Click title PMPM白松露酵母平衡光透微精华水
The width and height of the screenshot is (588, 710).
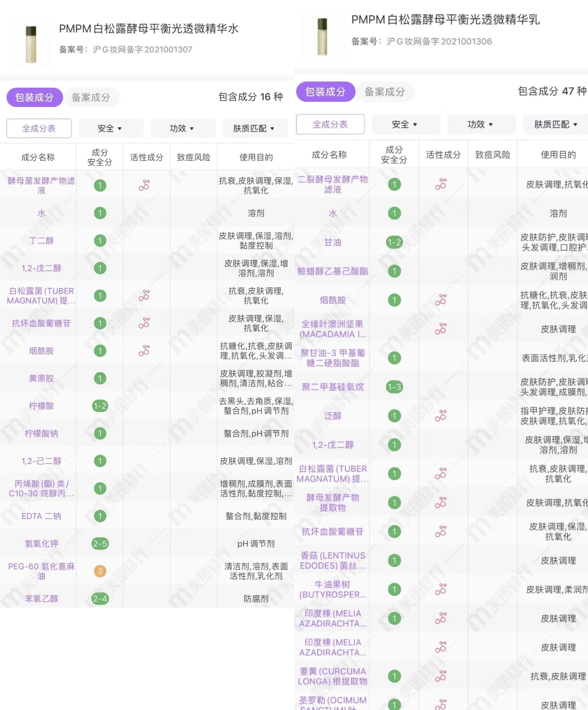[149, 29]
